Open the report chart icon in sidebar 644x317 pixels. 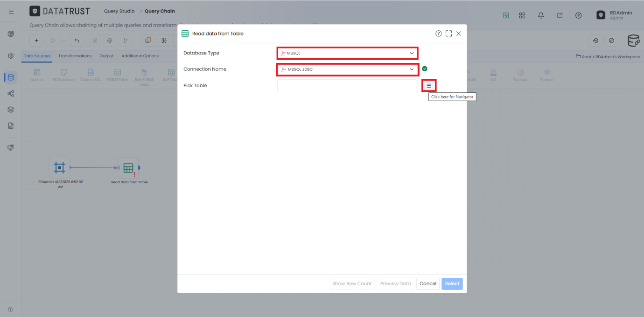[11, 126]
